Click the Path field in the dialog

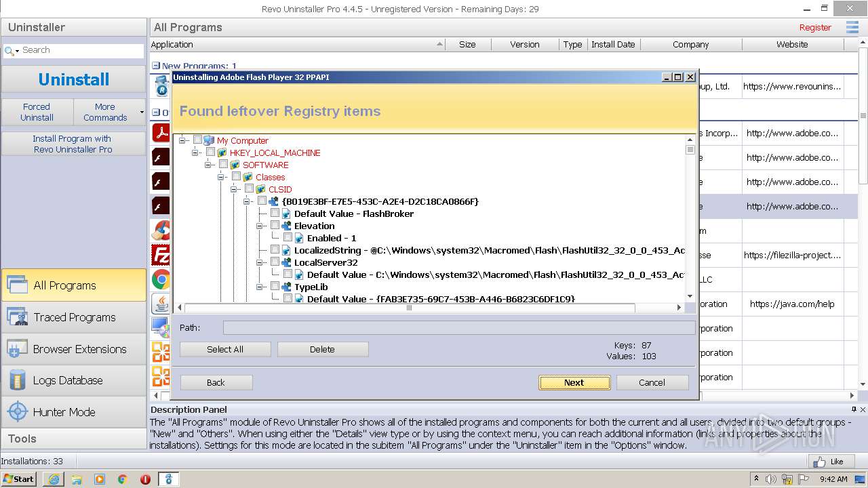click(x=459, y=328)
